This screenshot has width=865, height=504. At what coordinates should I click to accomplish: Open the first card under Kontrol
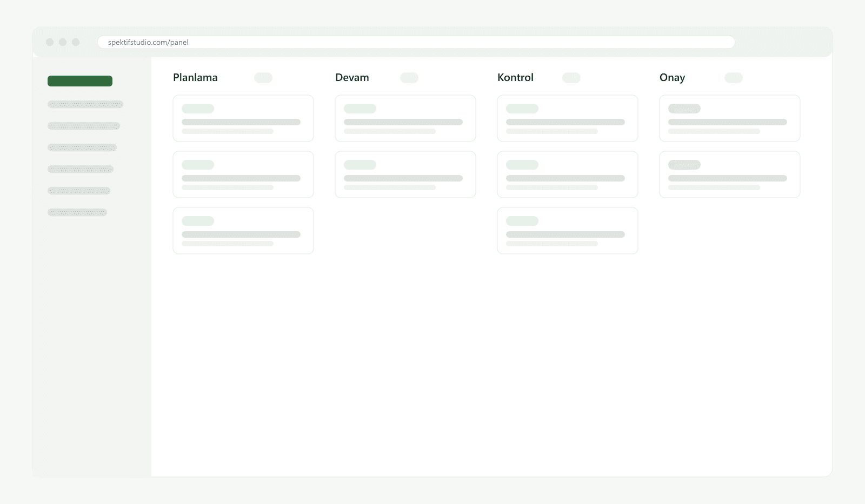(x=568, y=118)
